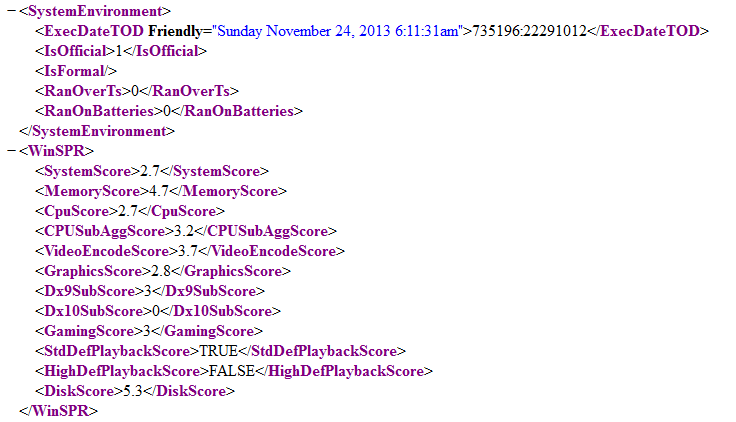Collapse the WinSPR node
Image resolution: width=736 pixels, height=422 pixels.
coord(9,151)
